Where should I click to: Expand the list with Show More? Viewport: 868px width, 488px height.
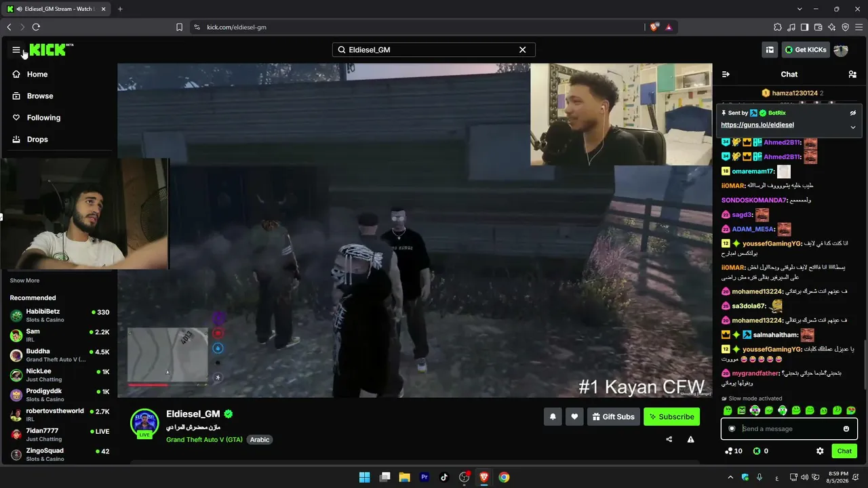pyautogui.click(x=24, y=281)
